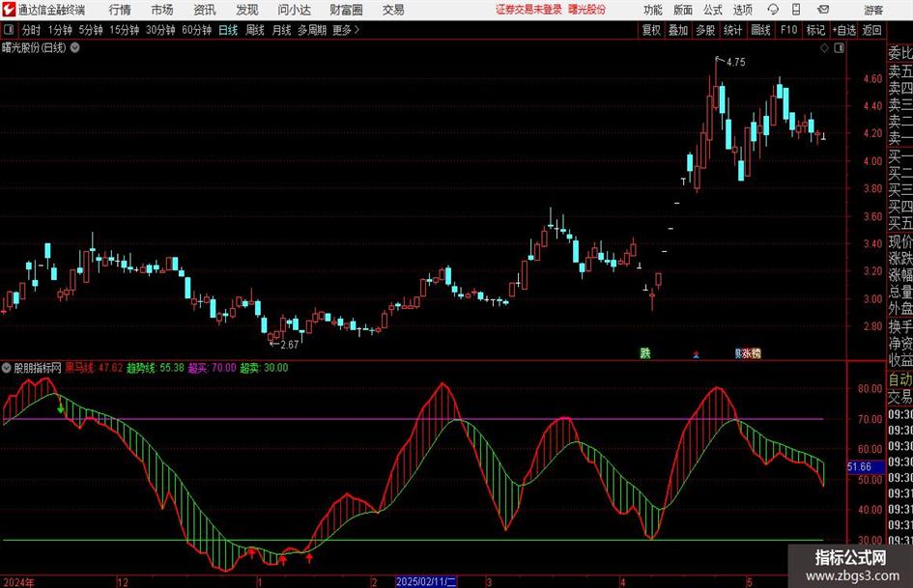Click the 涨榜 marker icon
913x588 pixels.
click(x=751, y=352)
